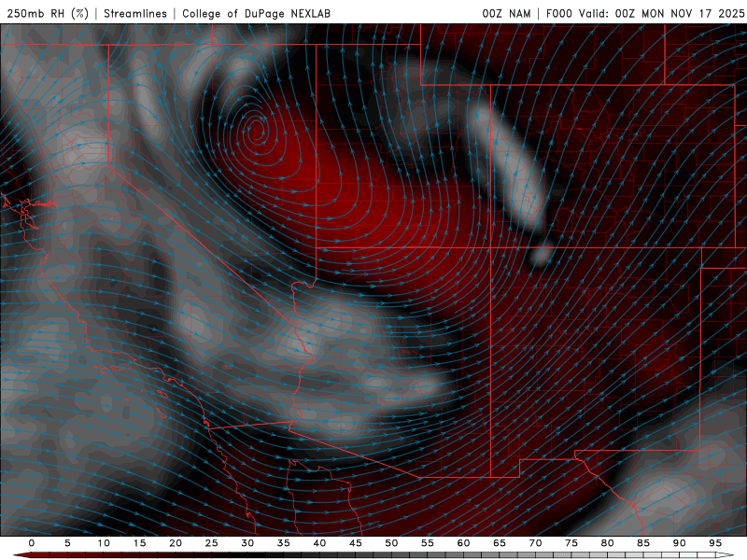Click the colorbar value 50 label

pos(391,543)
